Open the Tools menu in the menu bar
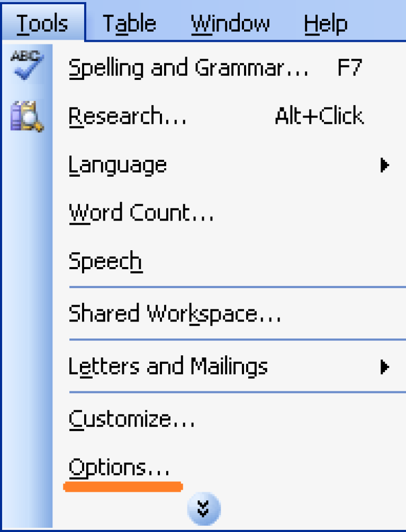The height and width of the screenshot is (532, 406). [42, 23]
